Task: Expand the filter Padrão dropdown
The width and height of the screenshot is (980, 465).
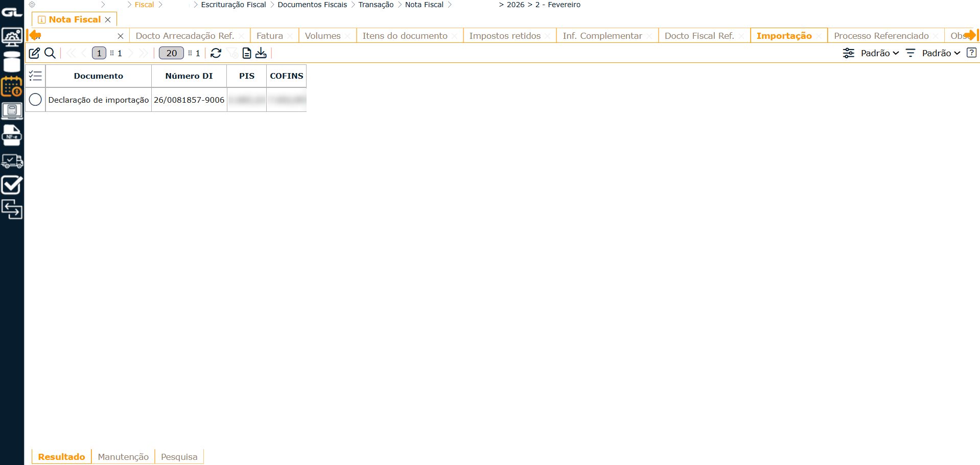Action: pyautogui.click(x=933, y=53)
